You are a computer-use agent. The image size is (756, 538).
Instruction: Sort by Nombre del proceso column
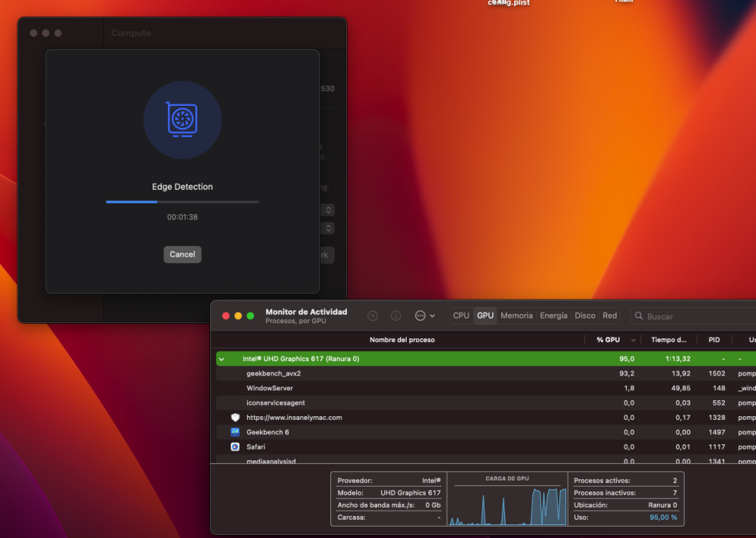point(402,340)
